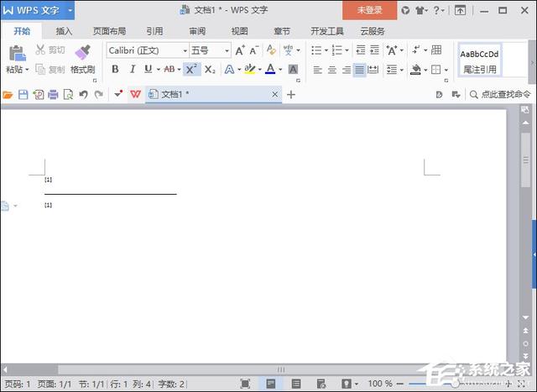Click the red WPS home icon
537x392 pixels.
click(x=136, y=94)
